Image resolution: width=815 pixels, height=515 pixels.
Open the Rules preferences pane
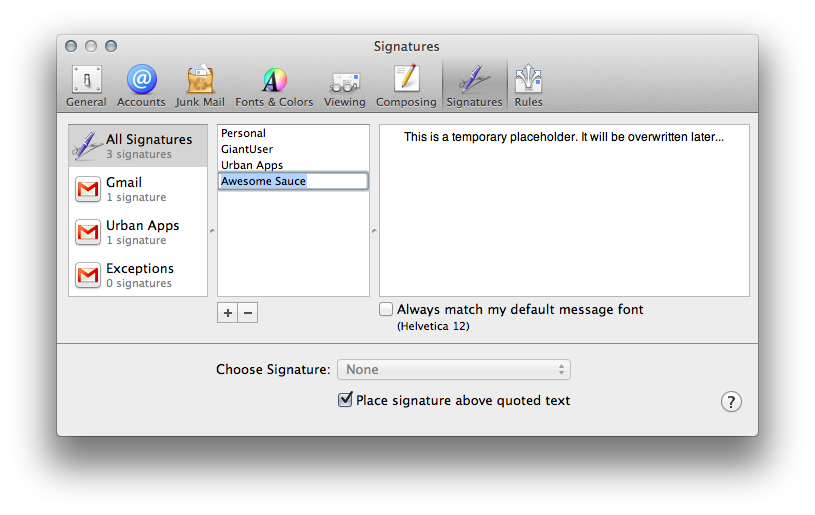pos(528,86)
